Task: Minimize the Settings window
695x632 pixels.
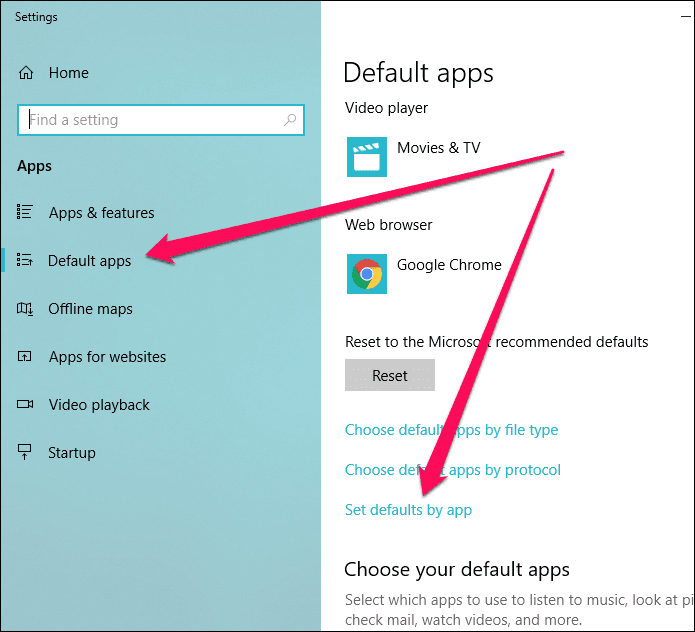Action: point(686,16)
